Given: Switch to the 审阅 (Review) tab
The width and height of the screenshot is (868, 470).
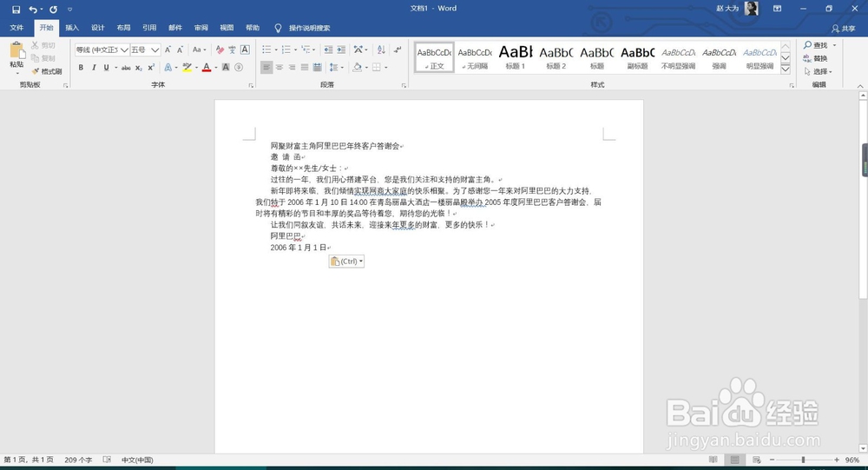Looking at the screenshot, I should point(201,28).
